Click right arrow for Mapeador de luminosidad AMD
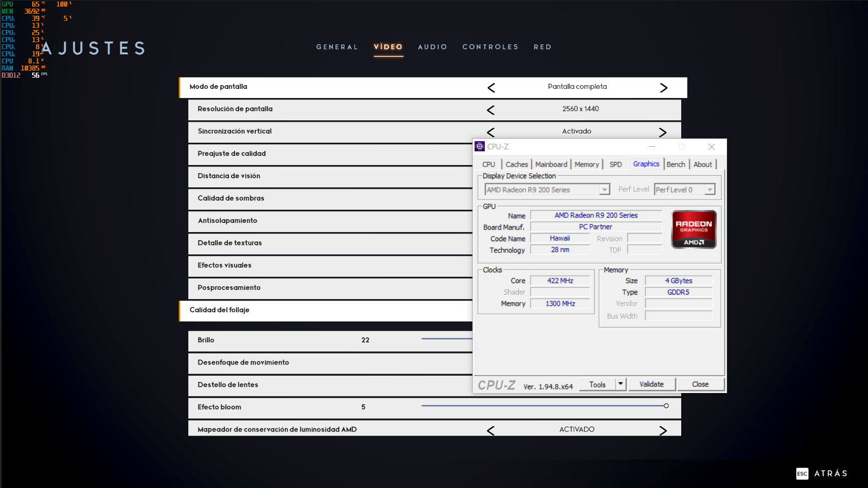 [x=662, y=431]
